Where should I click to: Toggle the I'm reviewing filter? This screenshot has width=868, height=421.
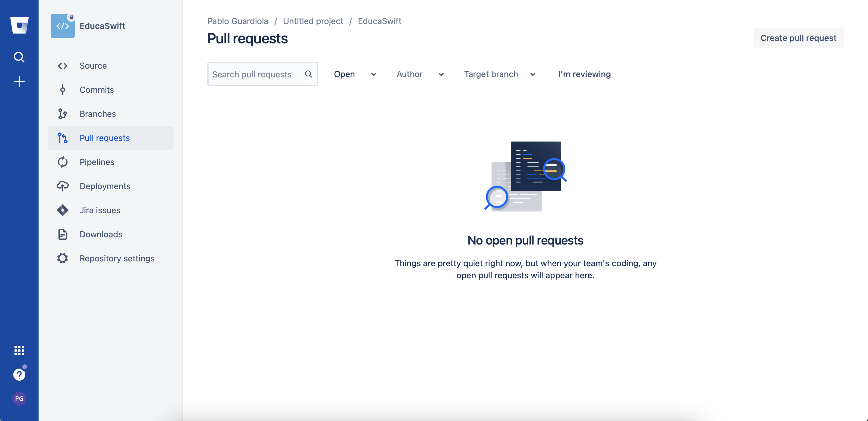(x=584, y=74)
